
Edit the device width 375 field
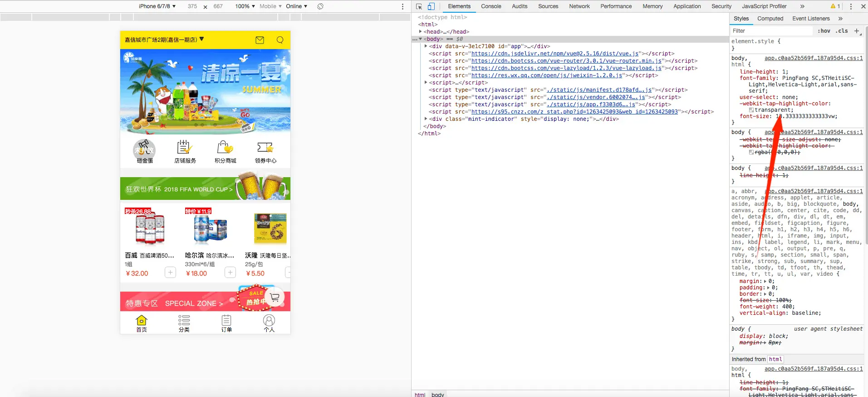pos(192,6)
